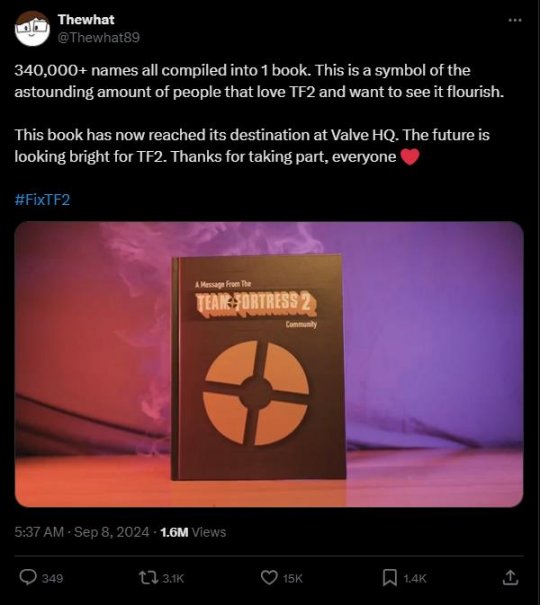The width and height of the screenshot is (540, 605).
Task: Click the tweet text about Valve HQ
Action: [x=252, y=146]
